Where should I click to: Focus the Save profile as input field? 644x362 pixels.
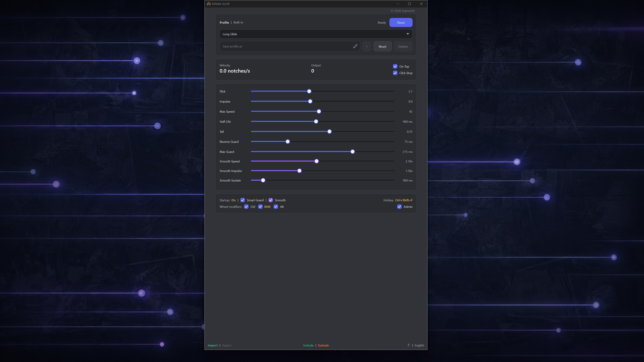(290, 47)
